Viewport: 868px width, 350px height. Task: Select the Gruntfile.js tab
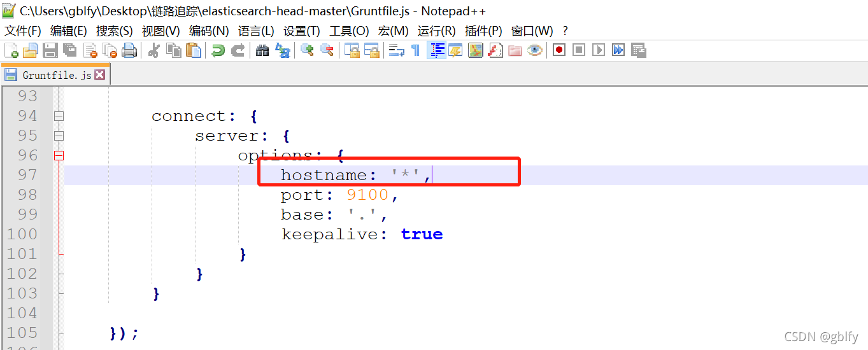coord(56,75)
